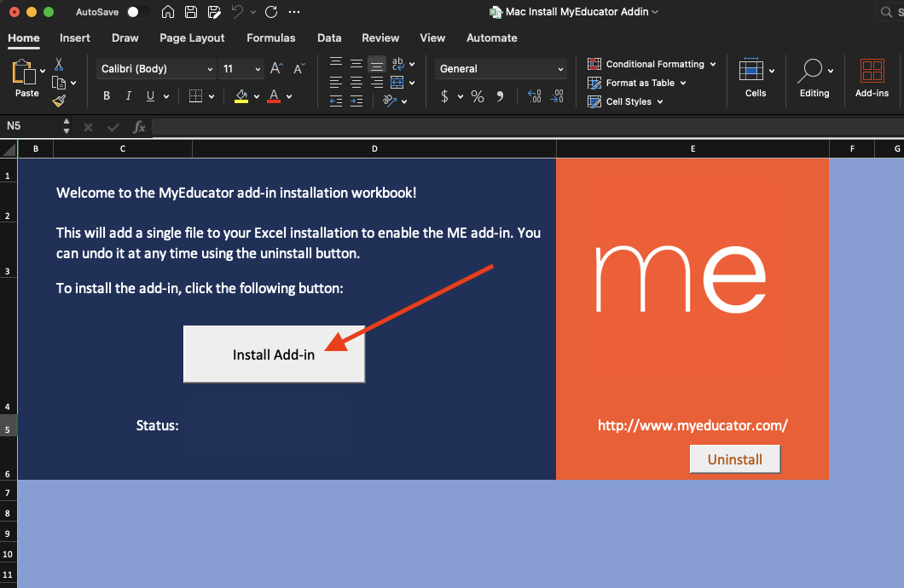904x588 pixels.
Task: Click the Save As edit icon
Action: [214, 12]
